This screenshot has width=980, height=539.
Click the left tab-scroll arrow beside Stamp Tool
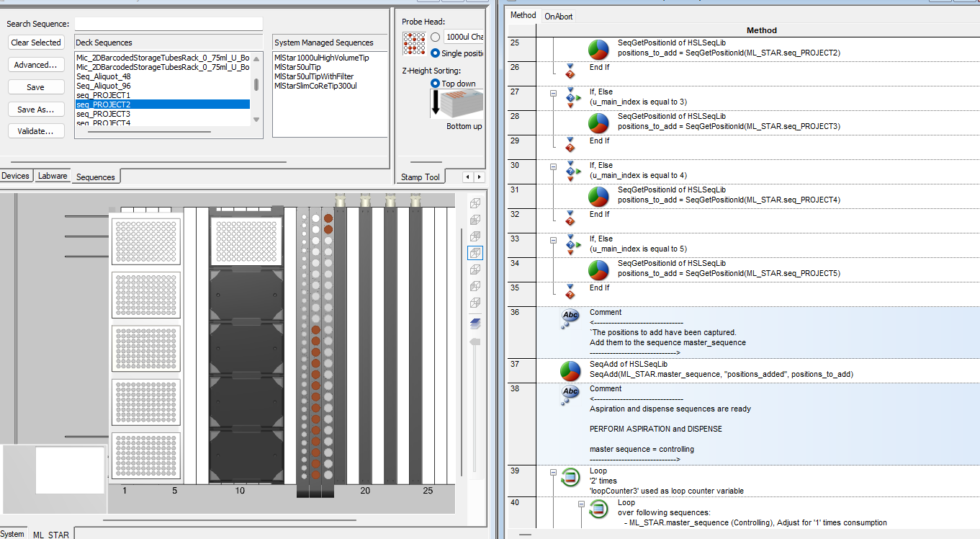[x=467, y=177]
